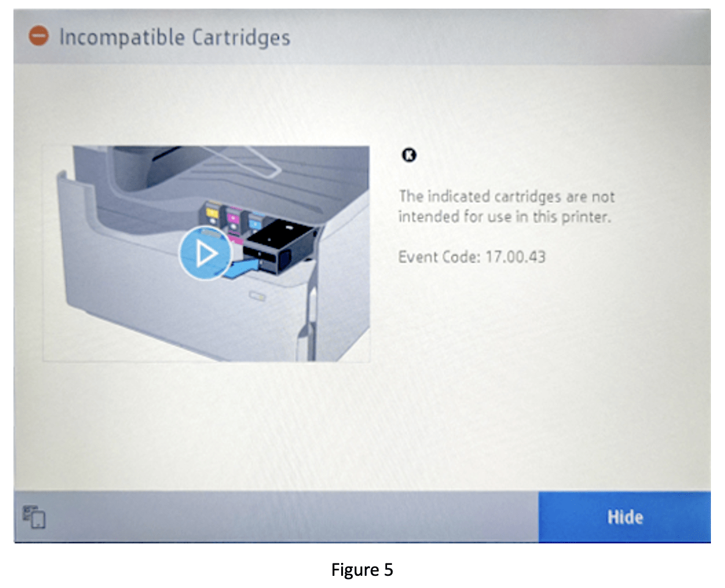The height and width of the screenshot is (588, 725).
Task: Open the printer illustration thumbnail
Action: 206,253
